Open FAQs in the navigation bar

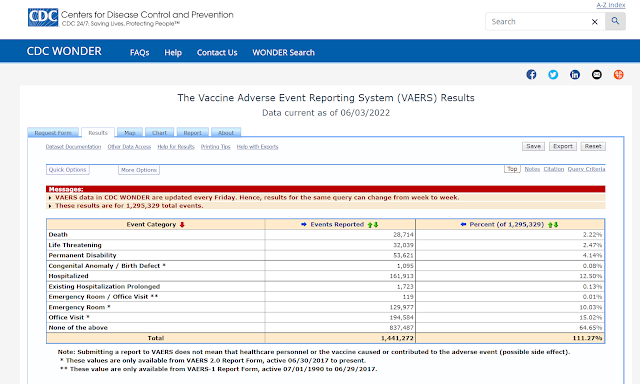pos(140,53)
